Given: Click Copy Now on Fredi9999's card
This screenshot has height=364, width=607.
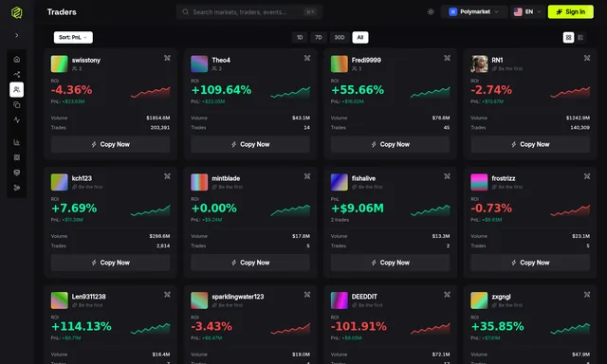Looking at the screenshot, I should [390, 144].
